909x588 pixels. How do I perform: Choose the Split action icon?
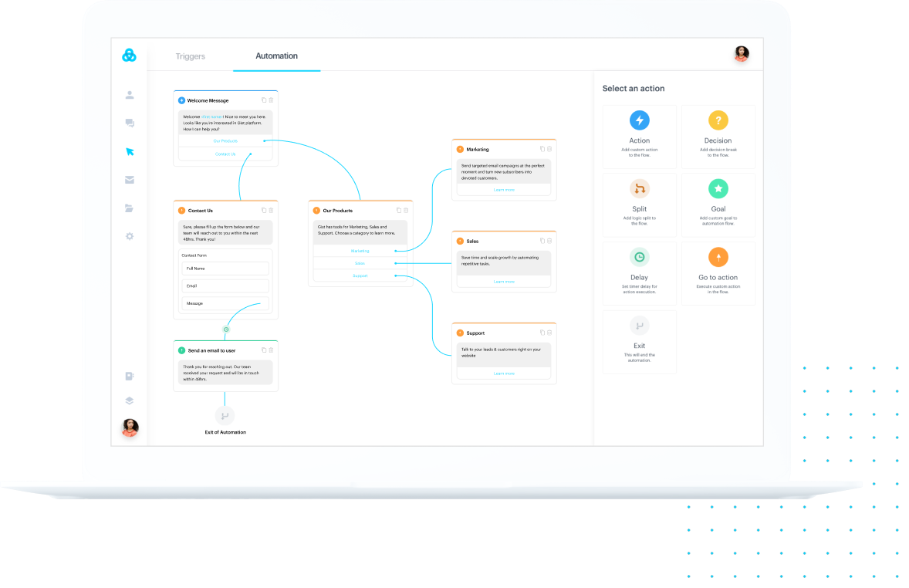(639, 188)
